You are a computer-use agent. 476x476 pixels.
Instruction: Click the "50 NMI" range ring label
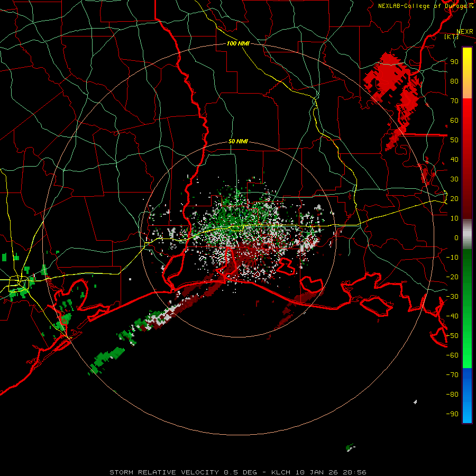pos(238,141)
